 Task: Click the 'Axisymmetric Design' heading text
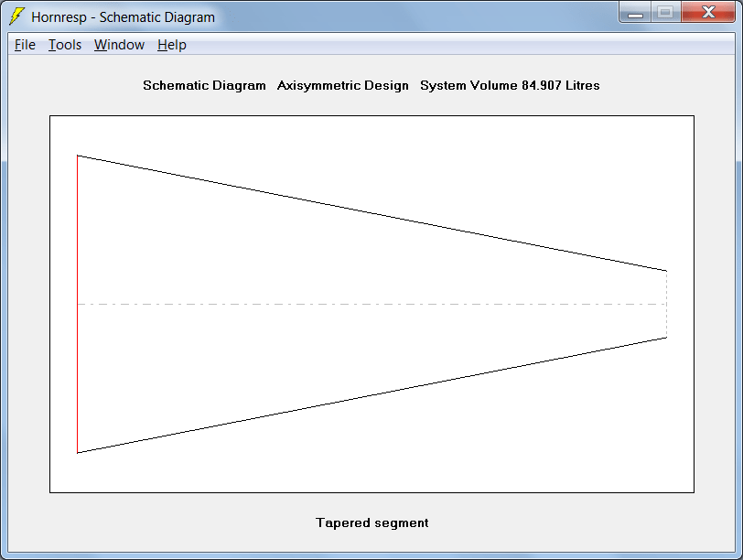(x=342, y=85)
